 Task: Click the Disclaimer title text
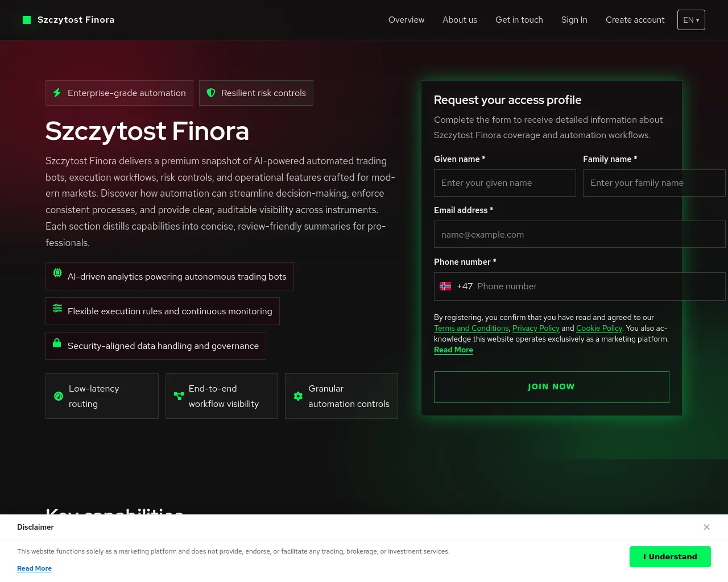(35, 527)
